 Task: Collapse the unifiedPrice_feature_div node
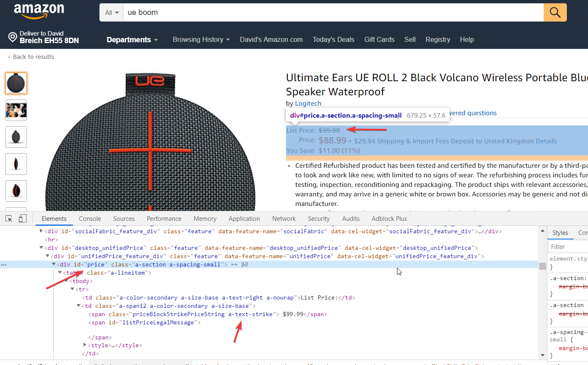pos(47,256)
